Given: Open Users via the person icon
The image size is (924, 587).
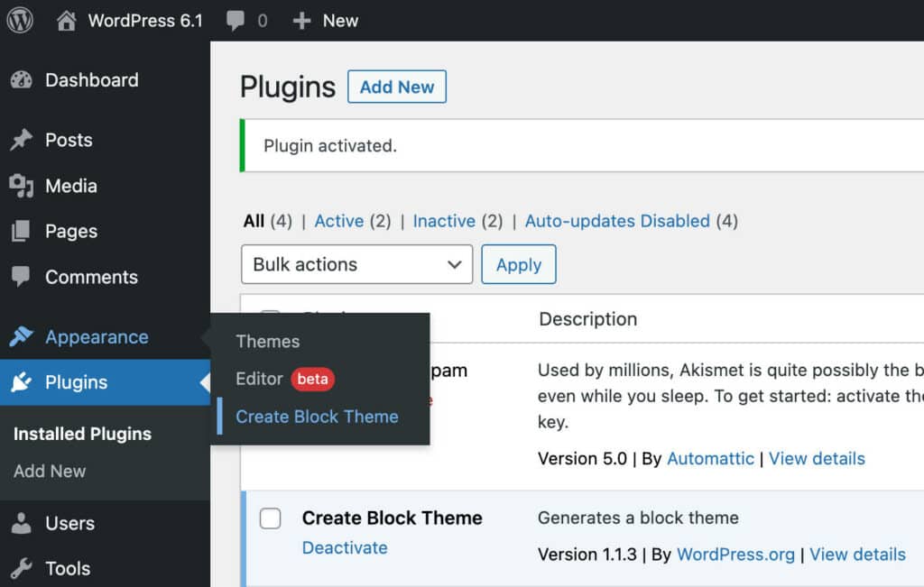Looking at the screenshot, I should click(x=23, y=523).
